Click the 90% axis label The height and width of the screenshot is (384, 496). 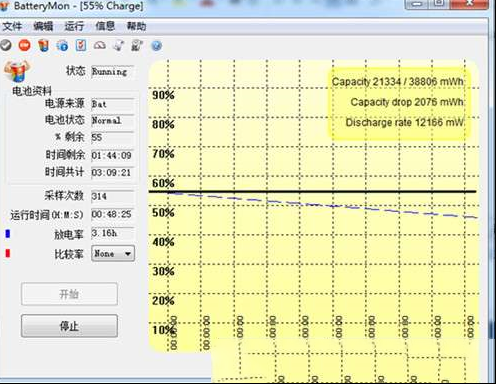point(163,95)
